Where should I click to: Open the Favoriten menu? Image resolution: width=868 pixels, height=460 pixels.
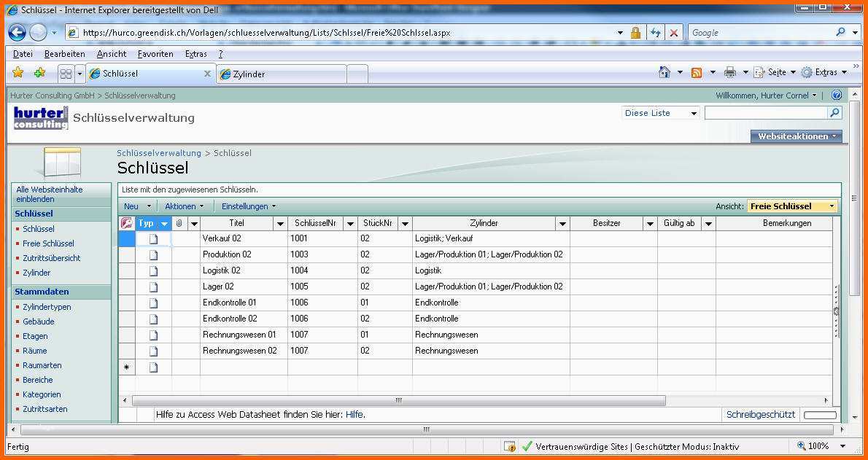[x=155, y=54]
